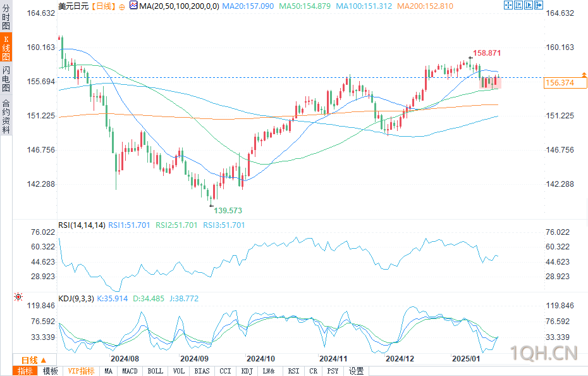
Task: Activate the crosshair cursor icon
Action: click(x=508, y=5)
